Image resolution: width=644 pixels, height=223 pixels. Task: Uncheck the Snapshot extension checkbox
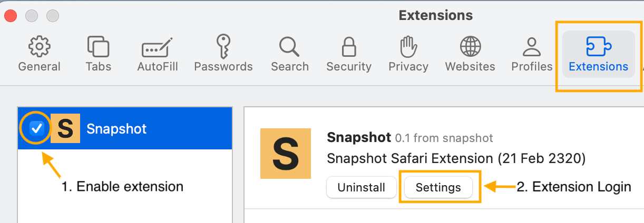(x=36, y=128)
